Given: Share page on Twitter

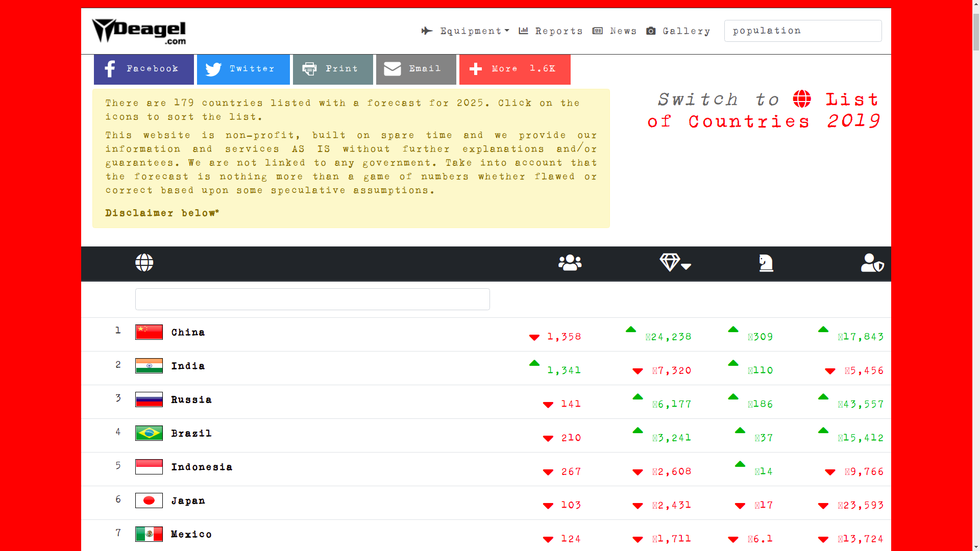Looking at the screenshot, I should (x=243, y=69).
